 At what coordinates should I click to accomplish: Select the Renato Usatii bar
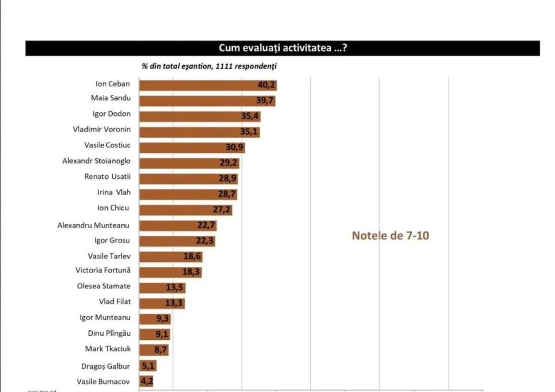pyautogui.click(x=188, y=178)
